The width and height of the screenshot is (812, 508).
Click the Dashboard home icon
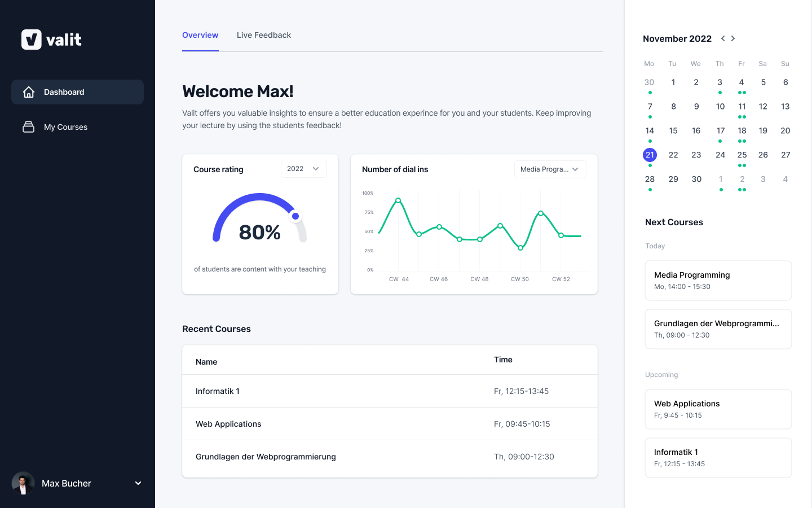coord(29,92)
